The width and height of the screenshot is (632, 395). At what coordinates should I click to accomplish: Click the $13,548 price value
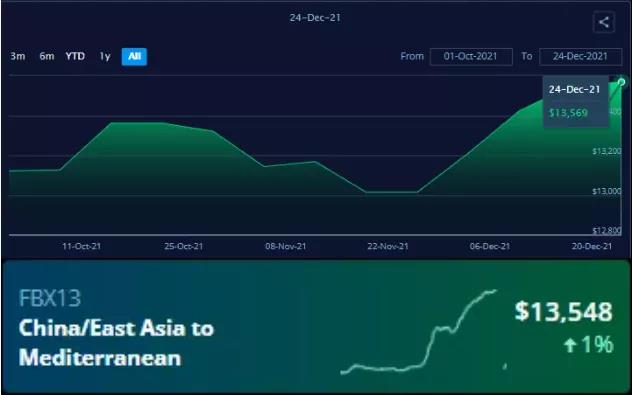pyautogui.click(x=563, y=312)
